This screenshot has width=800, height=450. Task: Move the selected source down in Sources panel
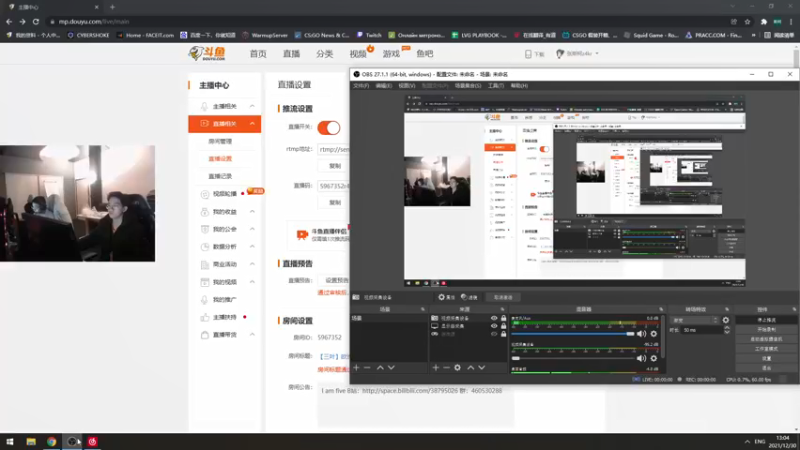482,367
